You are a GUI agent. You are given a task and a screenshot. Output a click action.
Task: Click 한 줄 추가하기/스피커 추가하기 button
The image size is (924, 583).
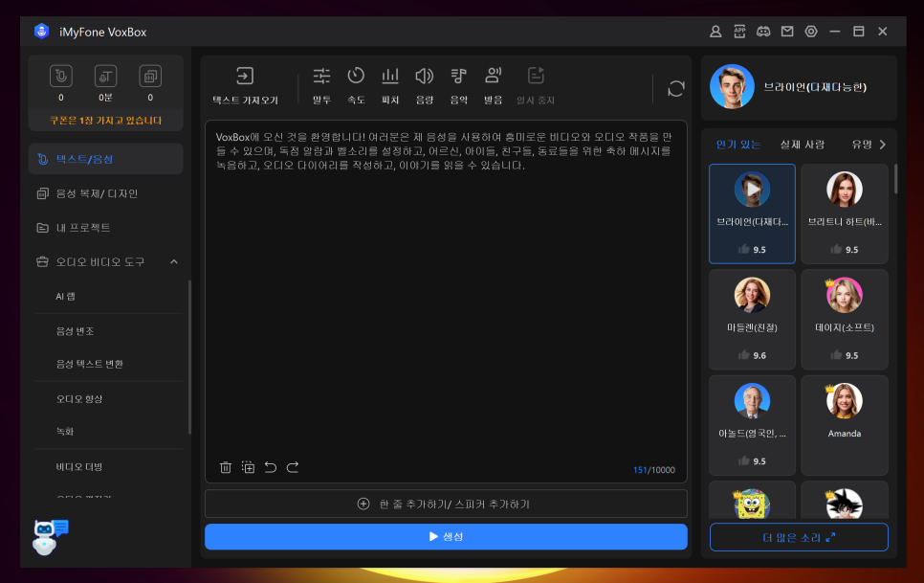point(446,504)
